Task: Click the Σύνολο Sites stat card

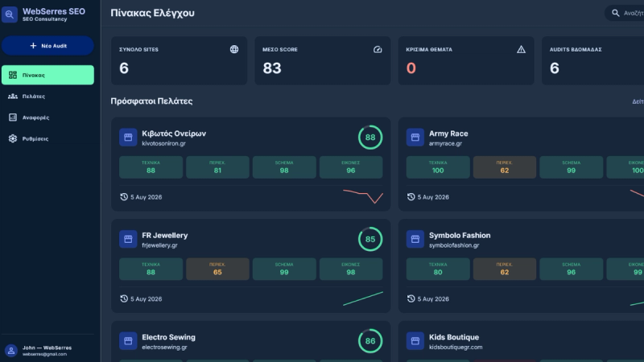Action: [179, 61]
